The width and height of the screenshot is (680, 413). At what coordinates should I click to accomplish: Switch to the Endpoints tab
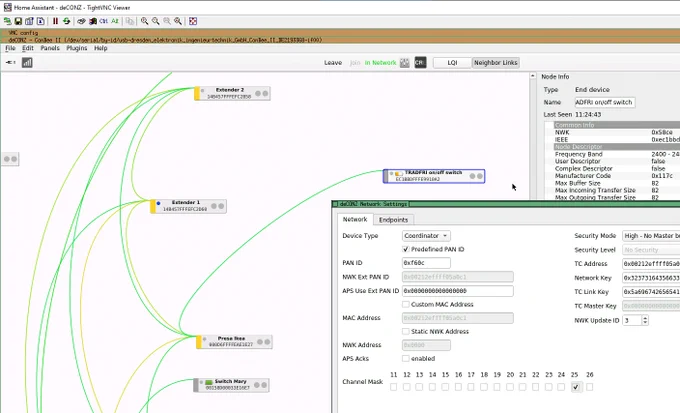[x=393, y=220]
